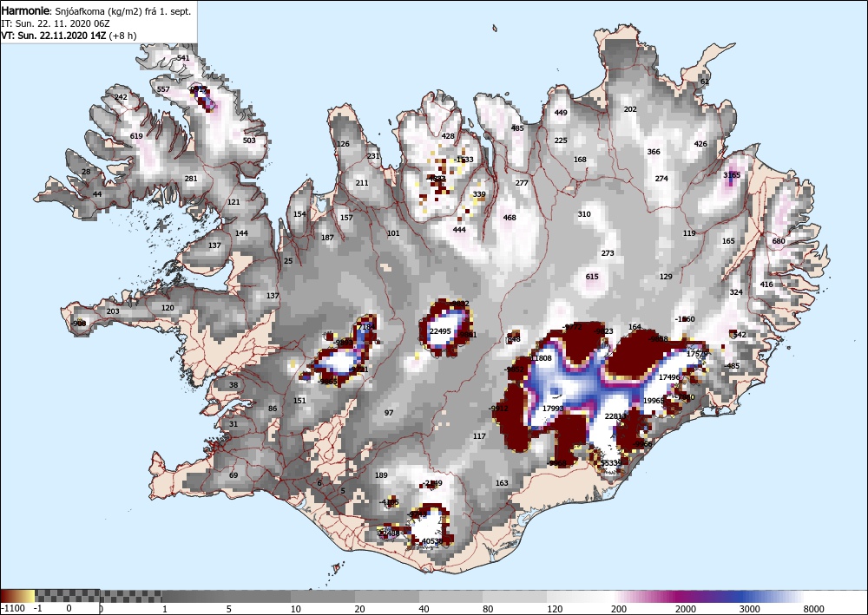The height and width of the screenshot is (615, 868).
Task: Click the map value 61
Action: (705, 82)
